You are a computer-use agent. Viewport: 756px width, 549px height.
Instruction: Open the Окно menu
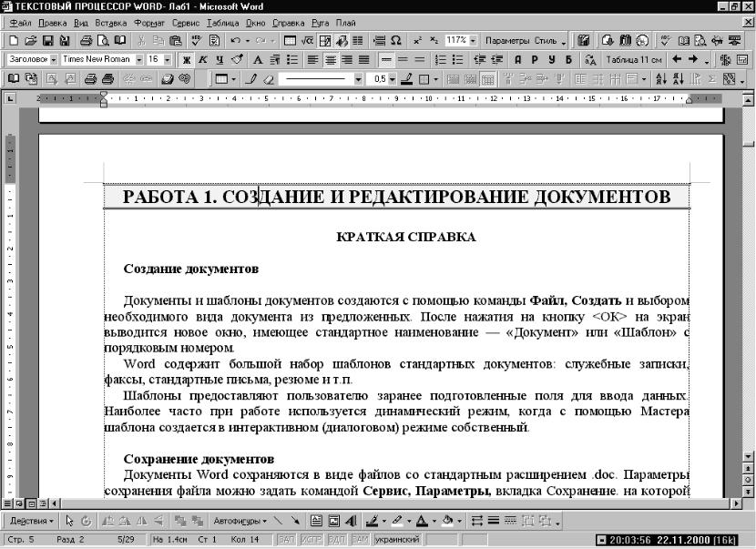point(256,23)
